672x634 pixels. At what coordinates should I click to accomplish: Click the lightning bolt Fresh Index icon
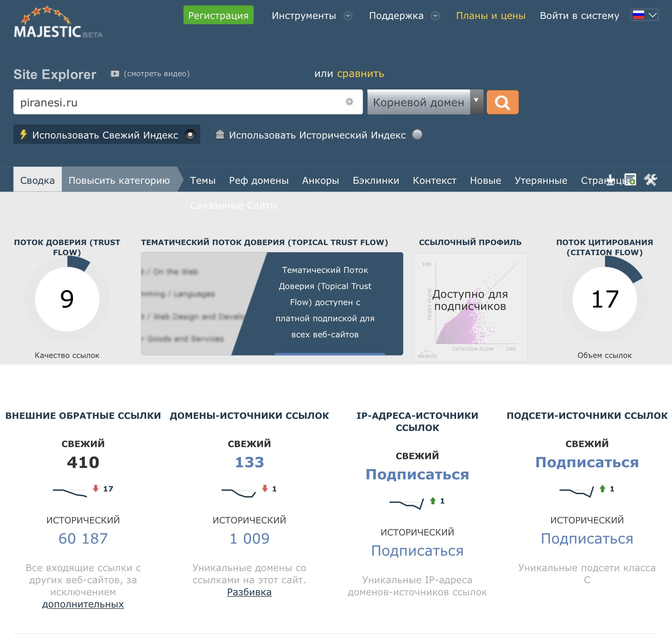click(23, 134)
